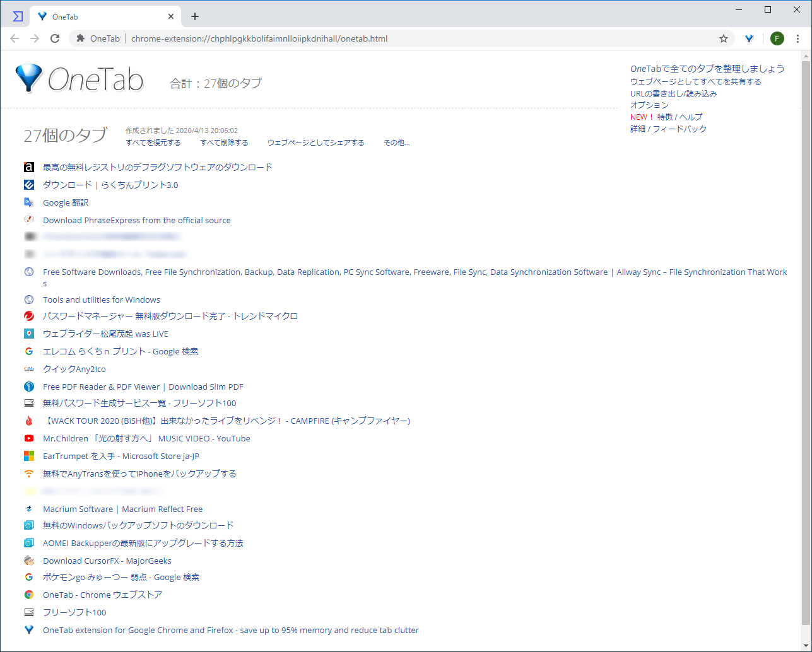Open 無料パスワード生成サービス一覧 link
This screenshot has height=652, width=812.
point(139,403)
